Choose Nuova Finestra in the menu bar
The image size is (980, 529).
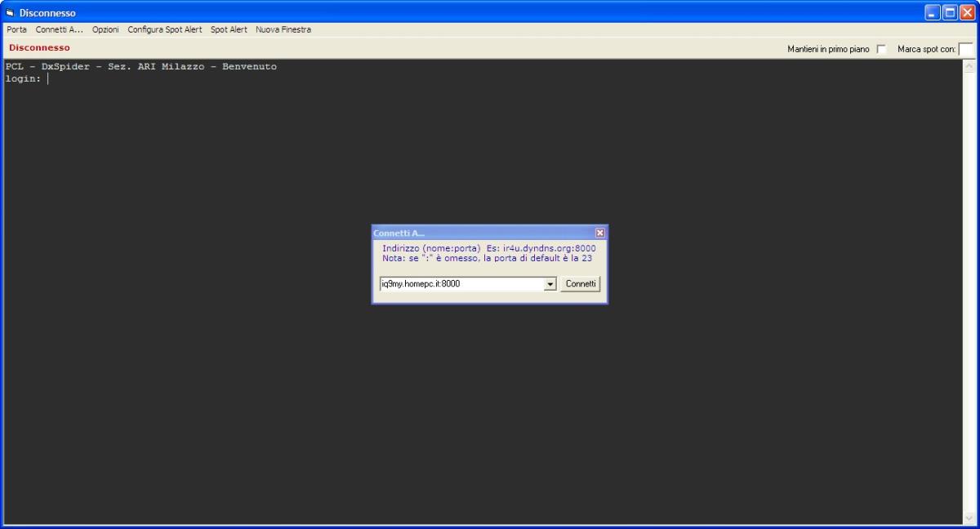pyautogui.click(x=283, y=29)
